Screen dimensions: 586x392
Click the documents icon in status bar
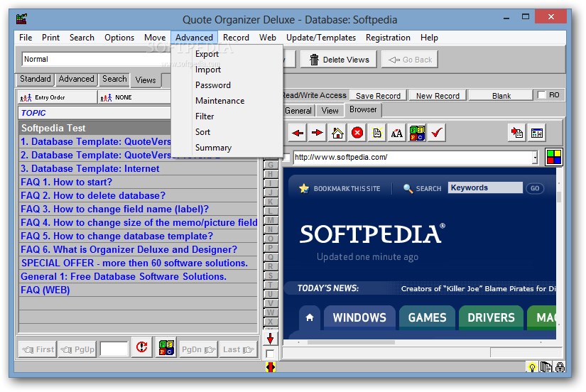tap(546, 367)
